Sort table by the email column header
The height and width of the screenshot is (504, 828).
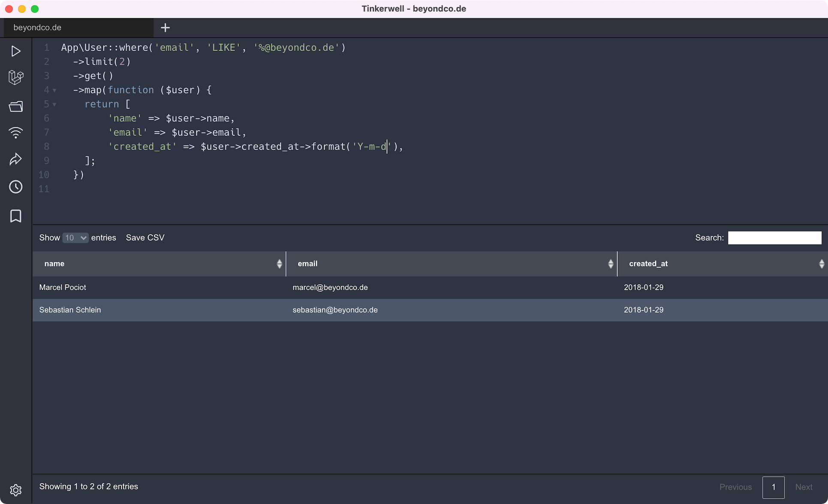(452, 264)
